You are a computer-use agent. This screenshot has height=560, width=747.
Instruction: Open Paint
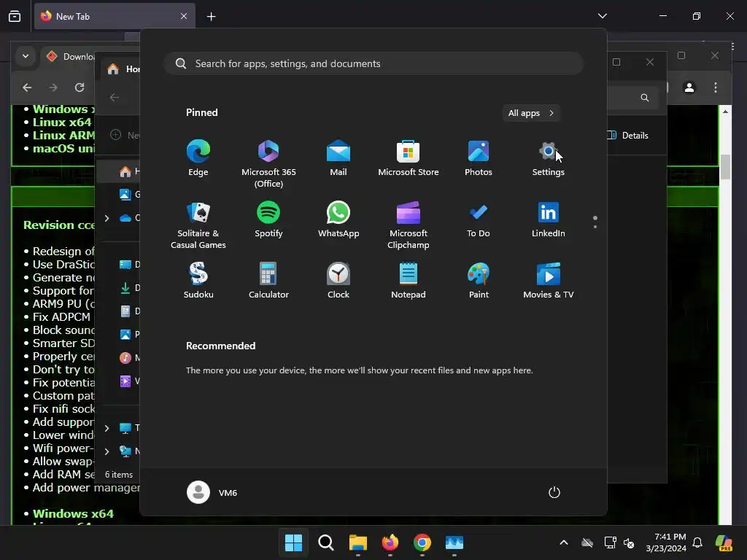point(479,281)
